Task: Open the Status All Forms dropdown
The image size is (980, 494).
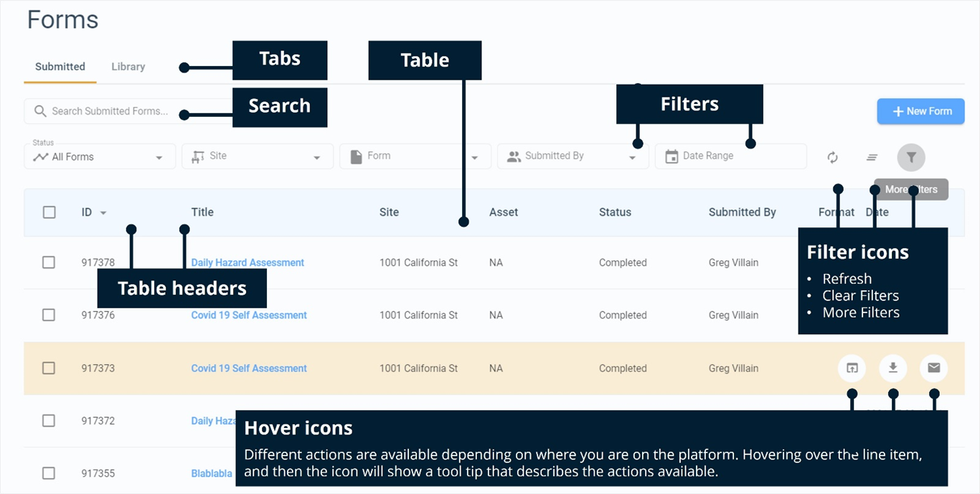Action: 99,156
